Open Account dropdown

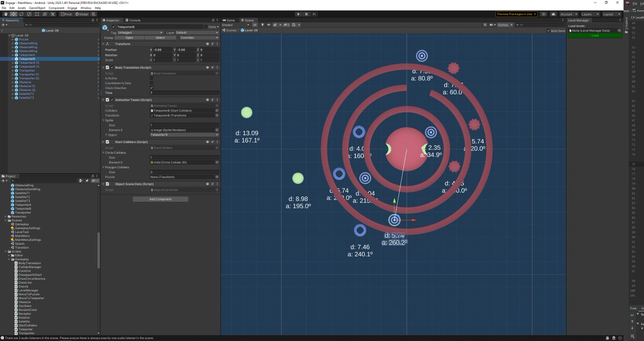[x=568, y=14]
